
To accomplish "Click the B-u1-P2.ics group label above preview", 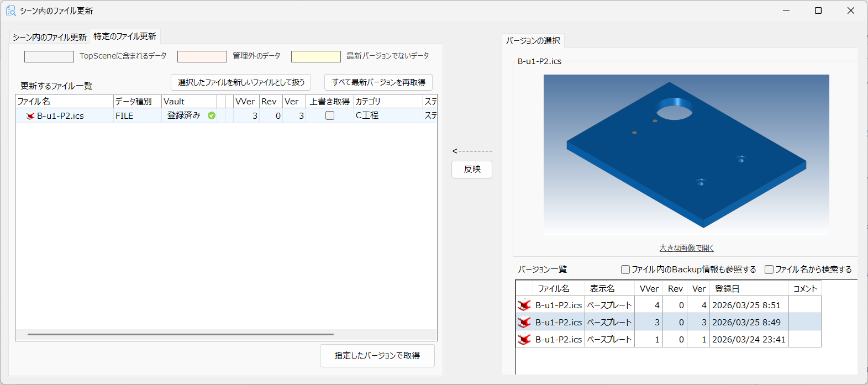I will click(x=539, y=61).
